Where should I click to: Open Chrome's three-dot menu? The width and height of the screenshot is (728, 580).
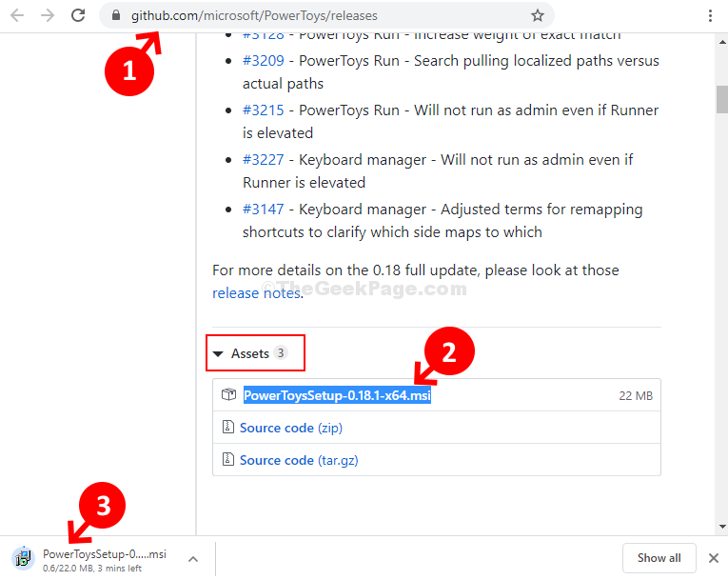(710, 15)
